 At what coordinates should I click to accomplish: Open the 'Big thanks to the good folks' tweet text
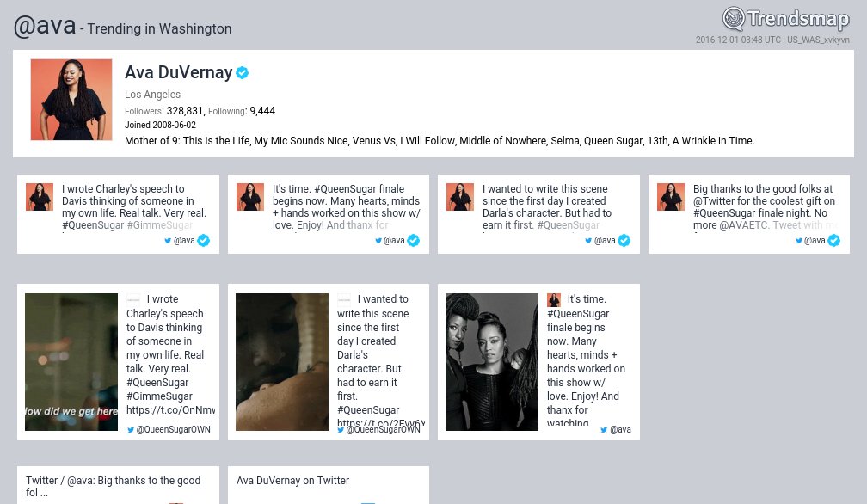766,207
